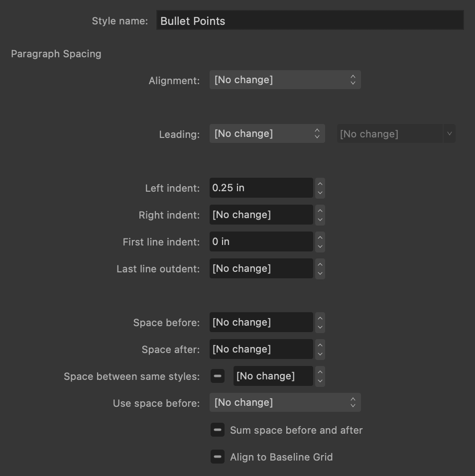This screenshot has width=475, height=476.
Task: Open the Use space before dropdown
Action: [285, 402]
